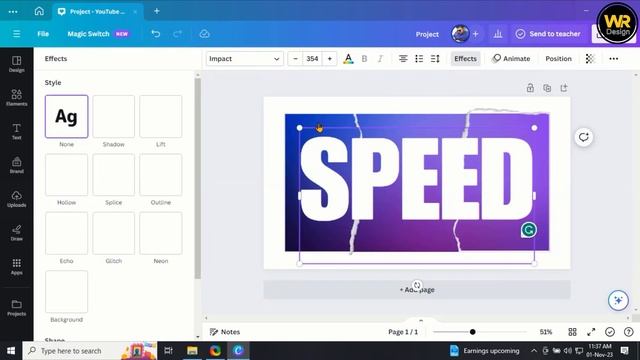Select the Draw tool
The image size is (640, 360).
pos(16,233)
